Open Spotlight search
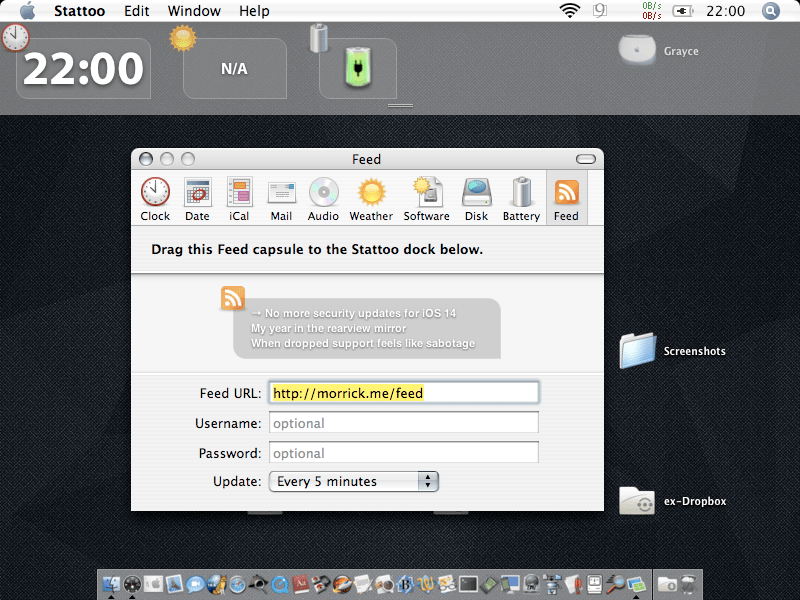 click(x=771, y=11)
